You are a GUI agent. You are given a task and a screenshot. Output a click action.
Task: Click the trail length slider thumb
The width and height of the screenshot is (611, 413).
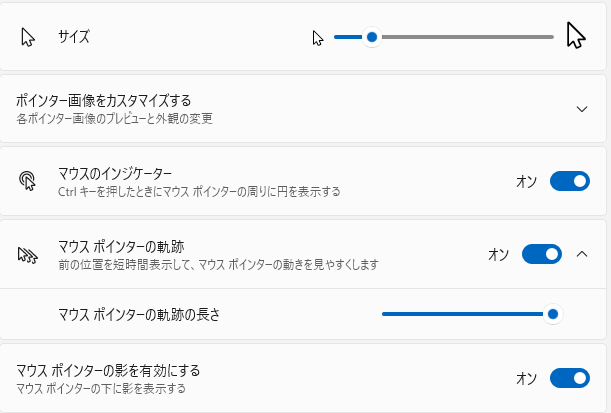tap(552, 314)
